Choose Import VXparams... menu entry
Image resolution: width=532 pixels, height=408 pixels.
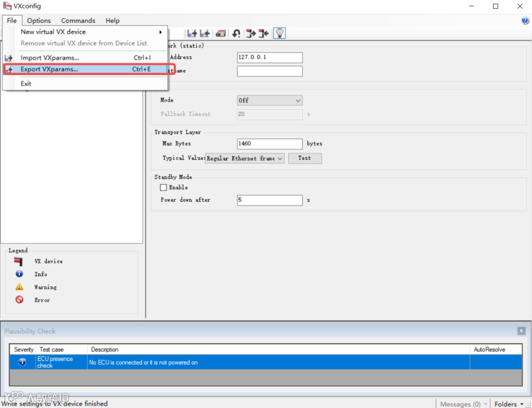85,58
